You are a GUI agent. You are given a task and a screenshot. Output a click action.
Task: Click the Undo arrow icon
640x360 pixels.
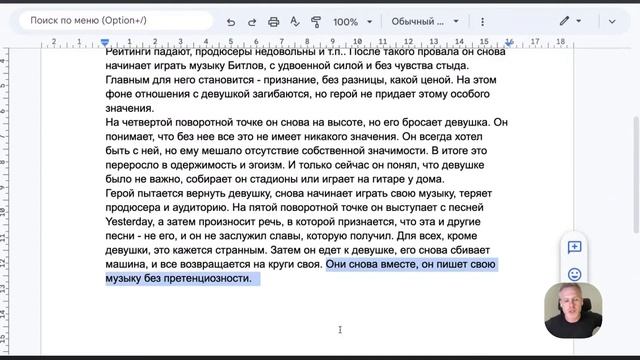click(231, 22)
